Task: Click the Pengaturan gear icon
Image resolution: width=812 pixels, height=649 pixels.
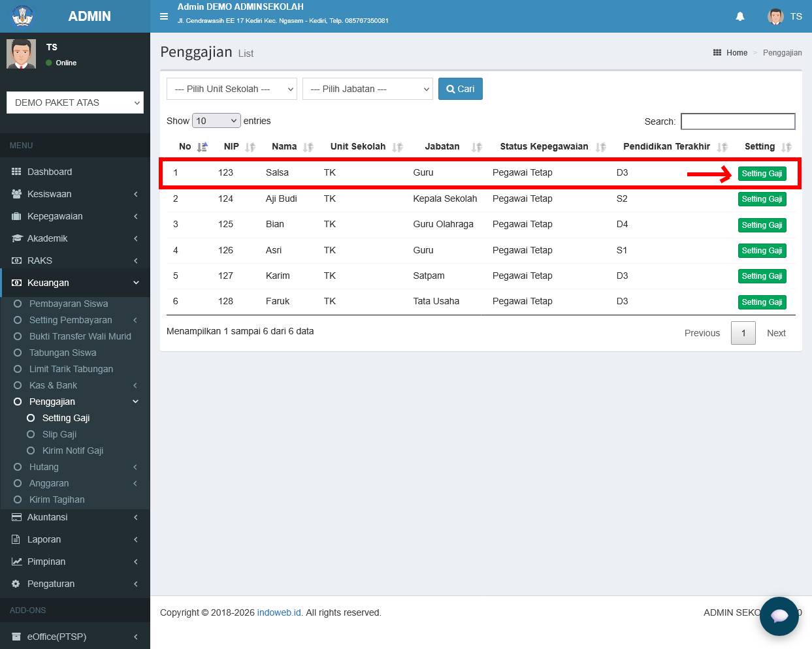Action: point(16,584)
